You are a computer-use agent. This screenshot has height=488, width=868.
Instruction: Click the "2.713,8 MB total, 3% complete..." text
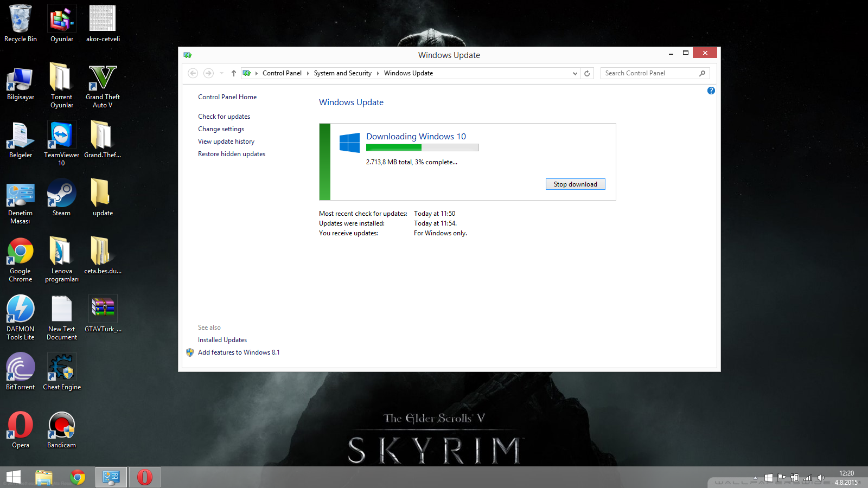(412, 162)
